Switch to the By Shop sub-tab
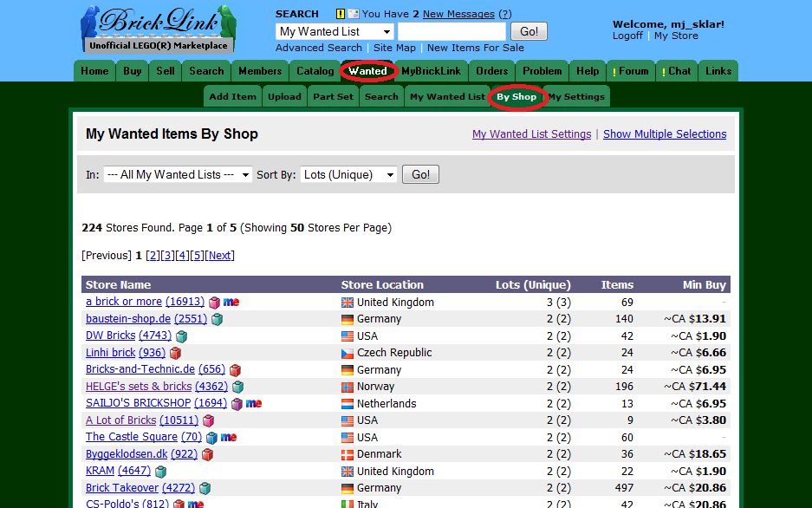 point(516,97)
